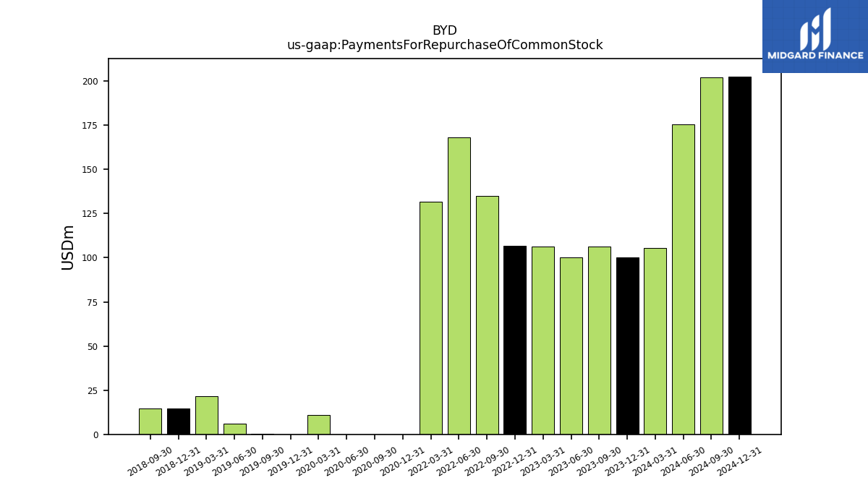Click the 'USDm' y-axis label

[68, 247]
